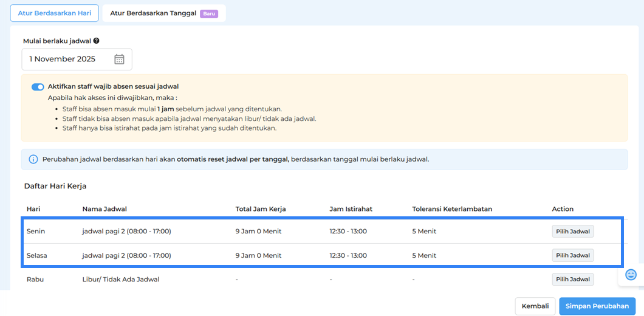
Task: Click the Nama Jadwal column header
Action: pos(104,209)
